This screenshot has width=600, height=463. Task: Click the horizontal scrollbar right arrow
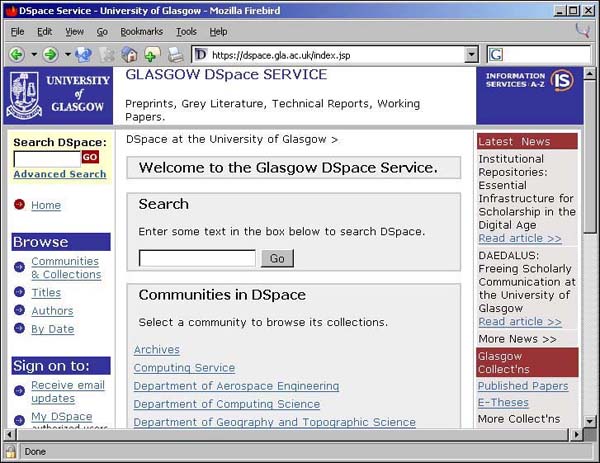(576, 434)
